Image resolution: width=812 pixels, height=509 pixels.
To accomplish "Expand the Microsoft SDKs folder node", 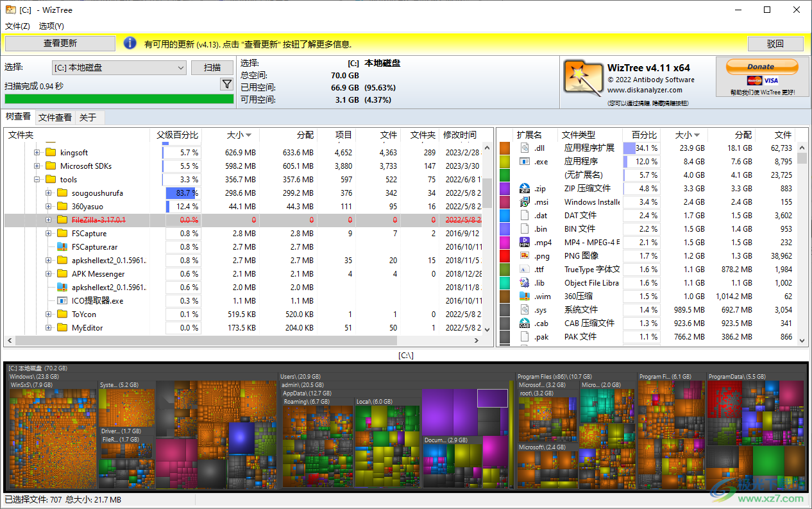I will pyautogui.click(x=37, y=166).
